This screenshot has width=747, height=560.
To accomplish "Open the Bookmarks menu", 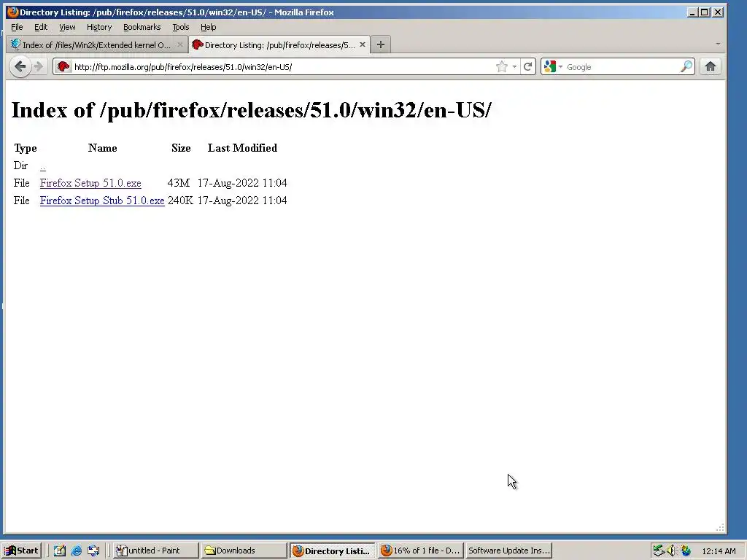I will [x=142, y=27].
